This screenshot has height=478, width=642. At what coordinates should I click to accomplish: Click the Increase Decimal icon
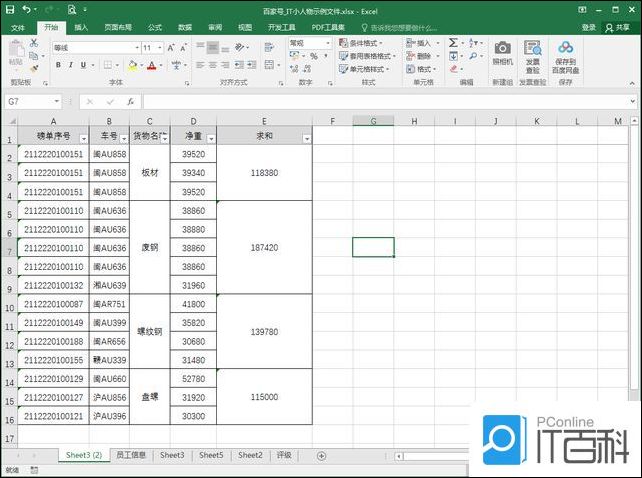[294, 69]
